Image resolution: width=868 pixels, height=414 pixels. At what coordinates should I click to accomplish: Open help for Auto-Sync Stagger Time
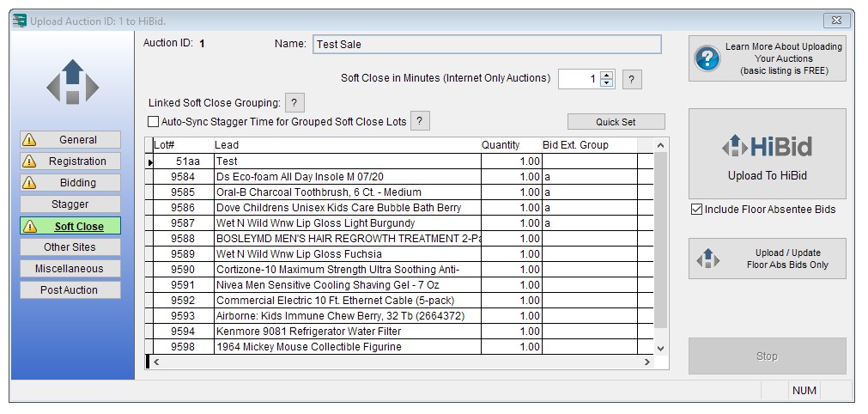coord(420,121)
